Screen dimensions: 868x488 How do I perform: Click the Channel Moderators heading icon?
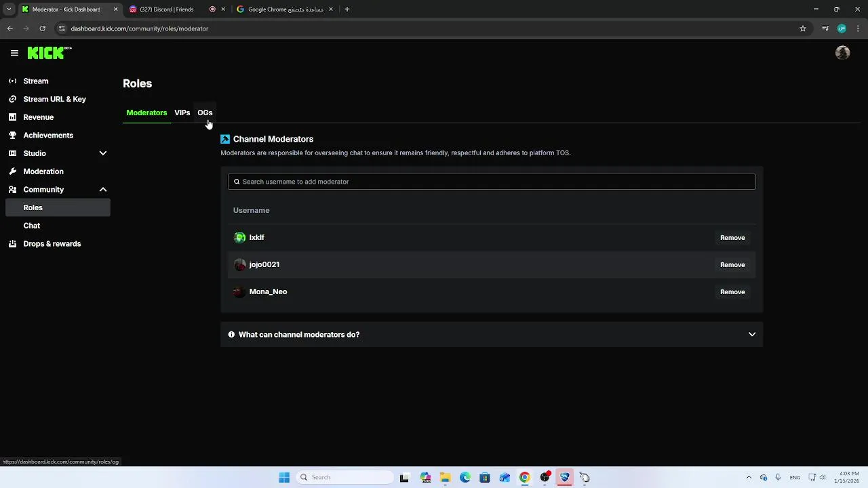[225, 139]
